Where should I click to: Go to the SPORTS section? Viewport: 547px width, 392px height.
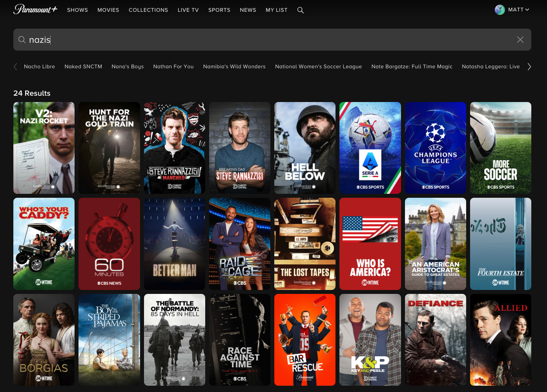point(219,10)
